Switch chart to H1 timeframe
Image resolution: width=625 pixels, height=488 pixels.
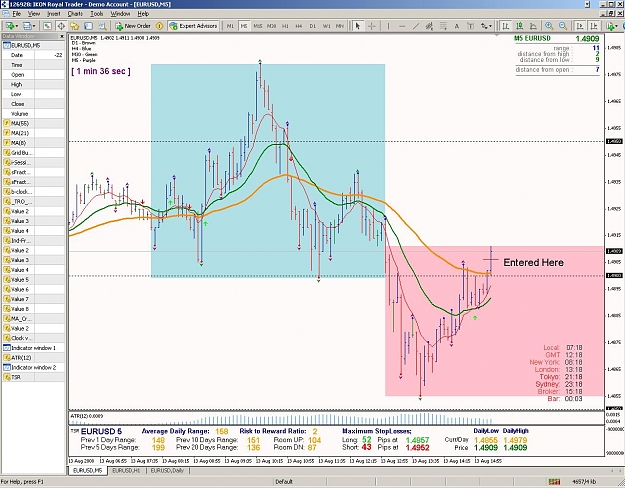tap(285, 26)
